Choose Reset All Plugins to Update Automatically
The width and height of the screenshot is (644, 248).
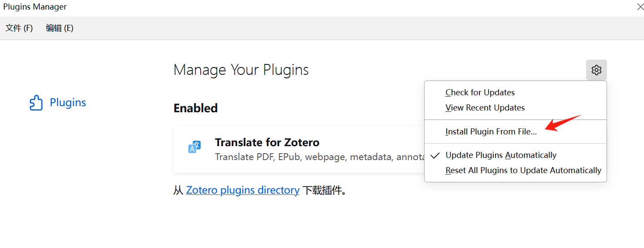tap(523, 171)
